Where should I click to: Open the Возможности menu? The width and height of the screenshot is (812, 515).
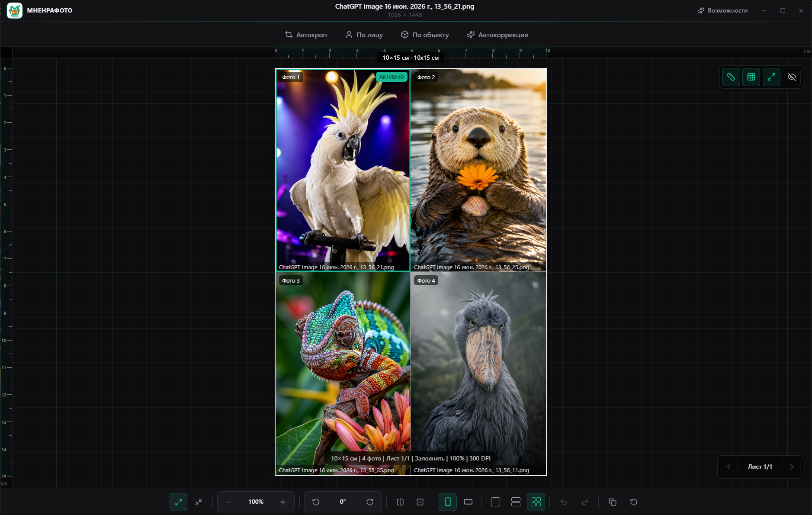pos(722,10)
